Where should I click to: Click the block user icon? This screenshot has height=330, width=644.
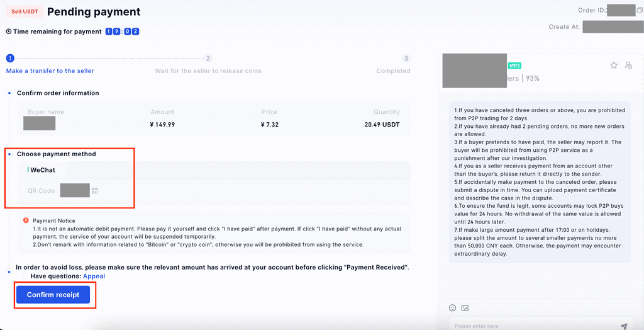tap(628, 65)
